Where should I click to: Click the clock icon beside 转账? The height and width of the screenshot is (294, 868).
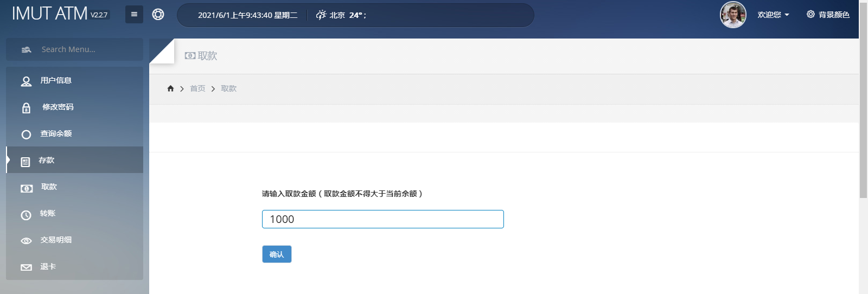click(x=26, y=215)
